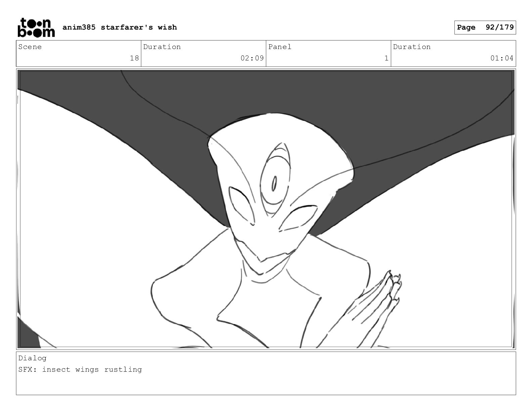The image size is (532, 411).
Task: Select the panel number '1'
Action: (x=386, y=58)
